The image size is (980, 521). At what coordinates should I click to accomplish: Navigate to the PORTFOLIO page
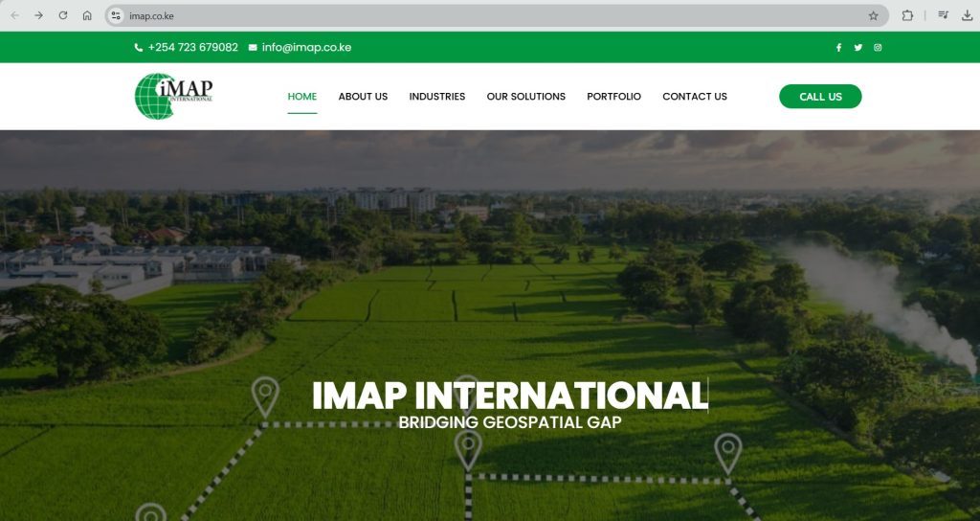pos(613,97)
